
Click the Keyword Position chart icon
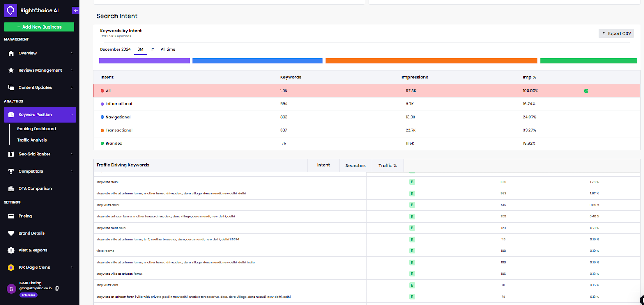click(x=11, y=115)
